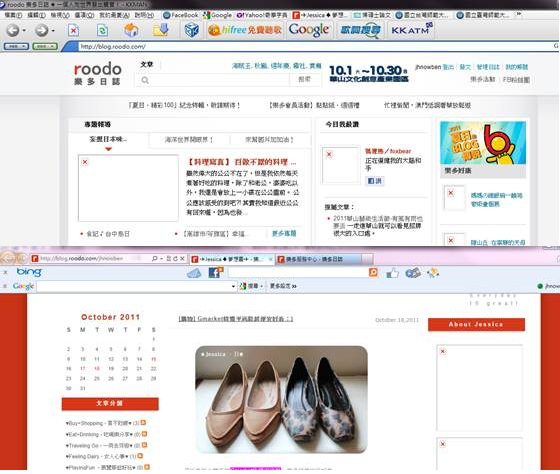Screen dimensions: 560x474
Task: Refresh the page in the bottom browser
Action: click(175, 259)
